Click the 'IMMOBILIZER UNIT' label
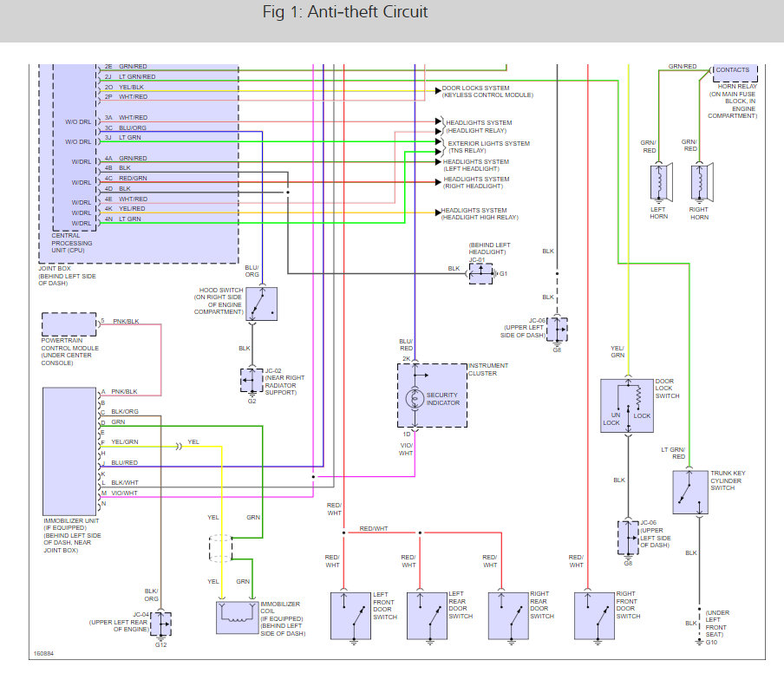The width and height of the screenshot is (784, 673). tap(71, 521)
